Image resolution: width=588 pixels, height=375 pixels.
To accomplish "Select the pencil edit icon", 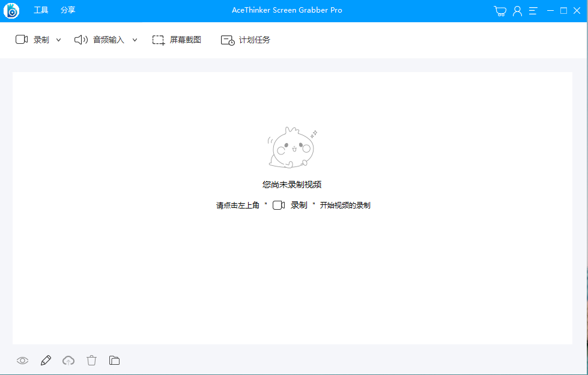I will 46,361.
